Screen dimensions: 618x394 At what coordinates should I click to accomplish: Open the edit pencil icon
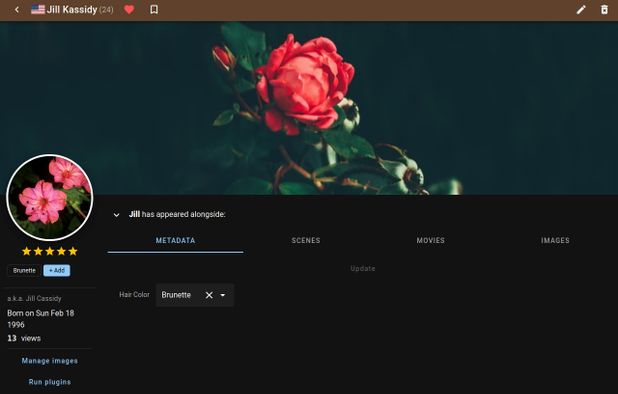coord(581,9)
